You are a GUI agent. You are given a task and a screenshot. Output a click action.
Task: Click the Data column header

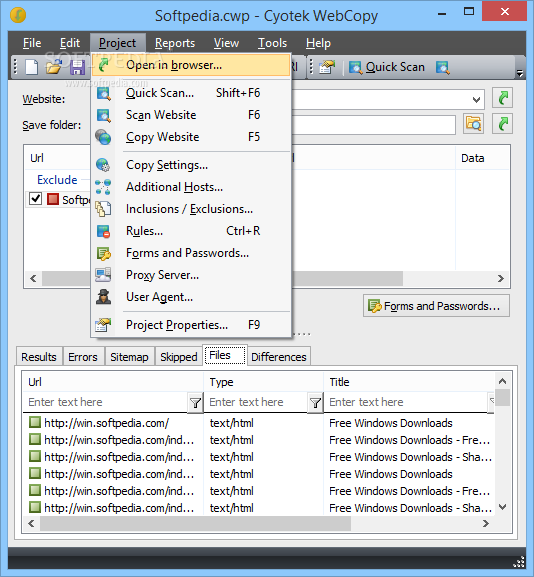(482, 158)
